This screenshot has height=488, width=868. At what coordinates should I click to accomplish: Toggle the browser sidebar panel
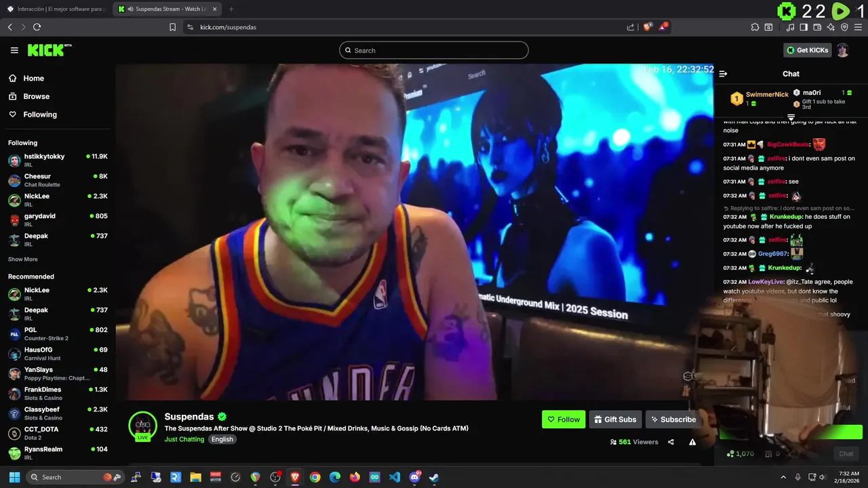(x=804, y=27)
